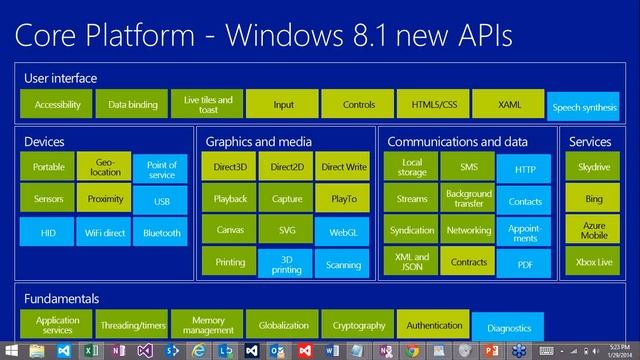Launch Internet Explorer from the taskbar
This screenshot has width=640, height=360.
pyautogui.click(x=199, y=351)
